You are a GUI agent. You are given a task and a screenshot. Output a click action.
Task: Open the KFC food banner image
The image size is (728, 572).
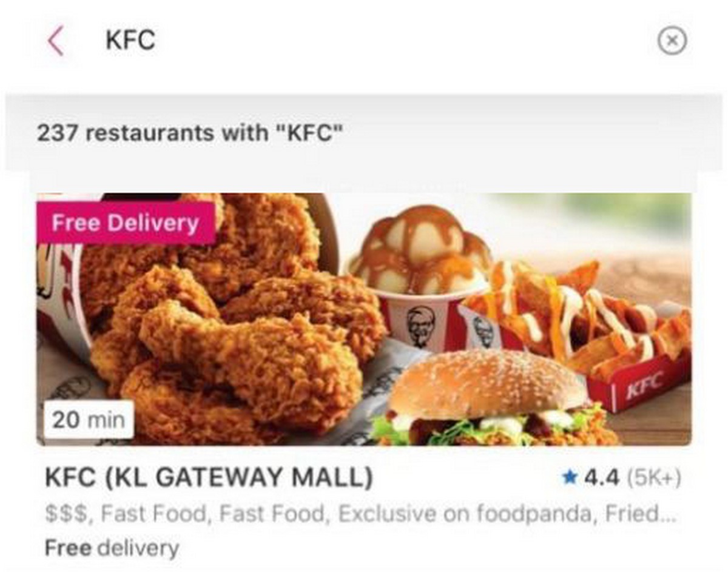(364, 319)
